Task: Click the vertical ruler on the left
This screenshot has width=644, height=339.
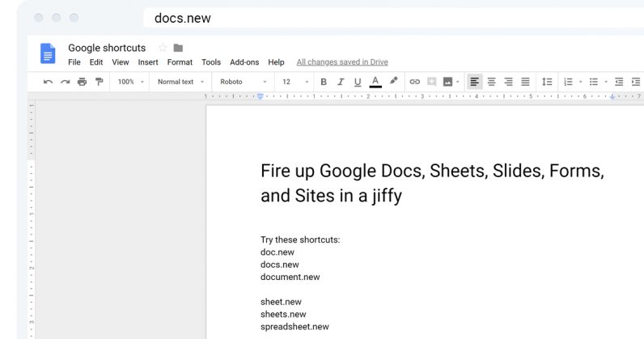Action: tap(32, 220)
